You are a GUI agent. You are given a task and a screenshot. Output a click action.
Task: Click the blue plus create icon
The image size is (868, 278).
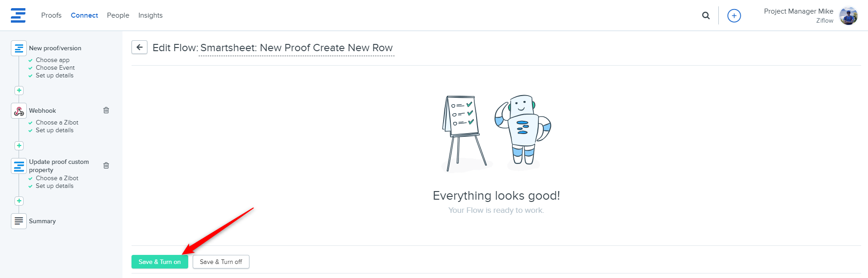(734, 15)
